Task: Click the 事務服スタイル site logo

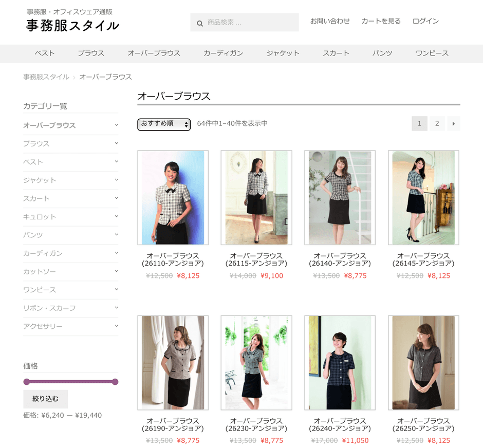Action: coord(72,25)
